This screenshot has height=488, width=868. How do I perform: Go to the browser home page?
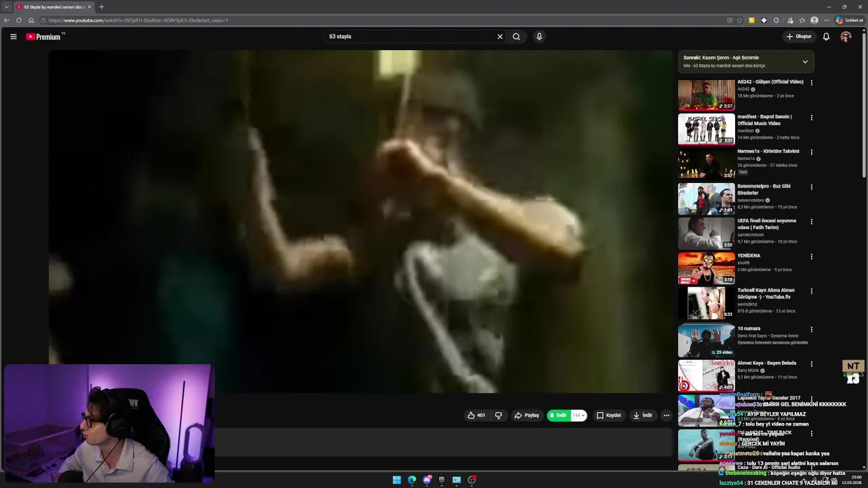click(x=31, y=20)
